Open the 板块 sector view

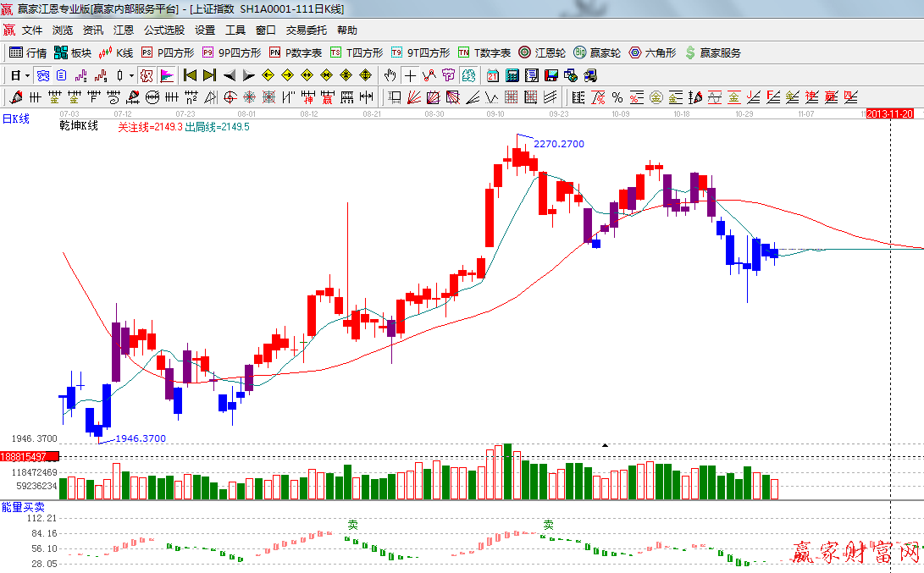[x=72, y=52]
